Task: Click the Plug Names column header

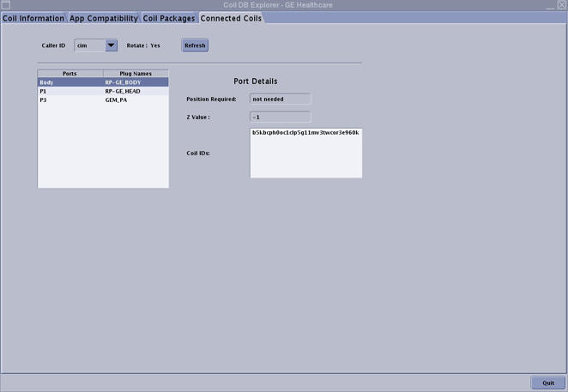Action: click(136, 74)
